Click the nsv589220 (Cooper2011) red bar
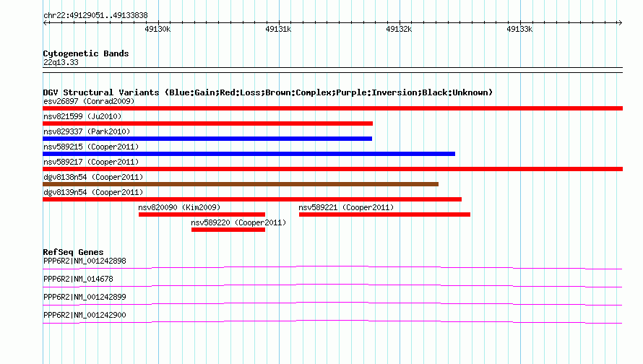This screenshot has width=643, height=364. coord(228,230)
